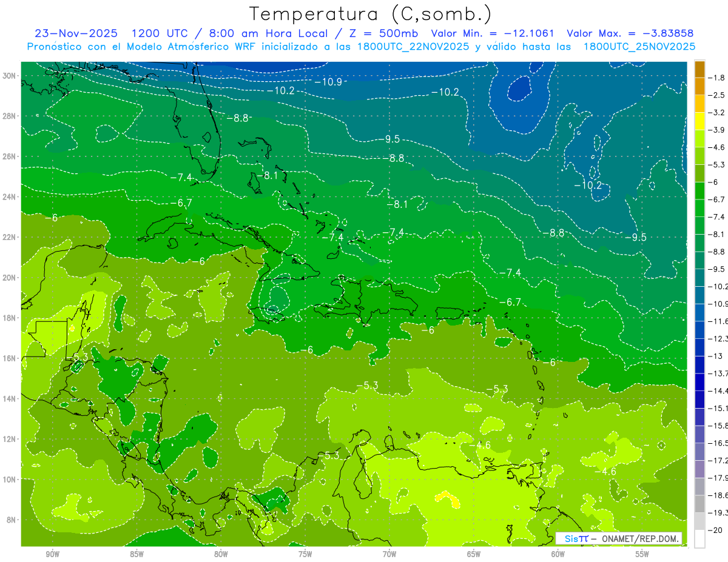Click the dark orange swatch atop the colorbar
Viewport: 728px width, 562px height.
[699, 69]
